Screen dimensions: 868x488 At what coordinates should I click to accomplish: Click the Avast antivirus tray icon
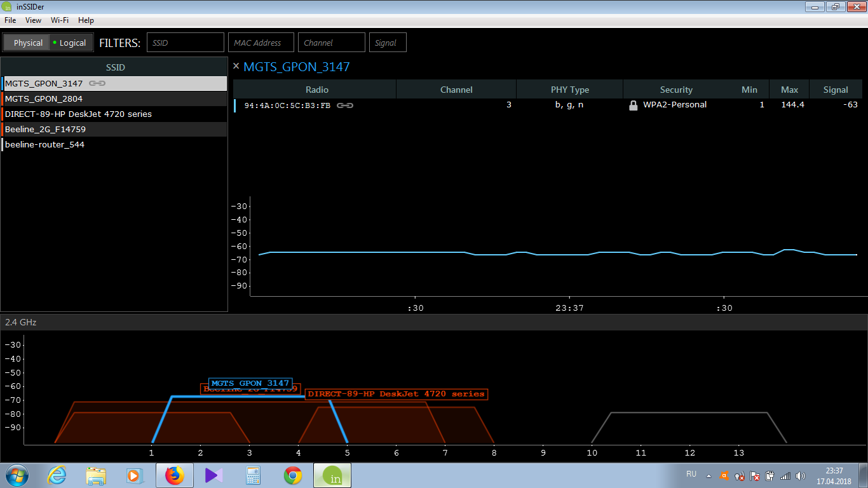point(724,475)
